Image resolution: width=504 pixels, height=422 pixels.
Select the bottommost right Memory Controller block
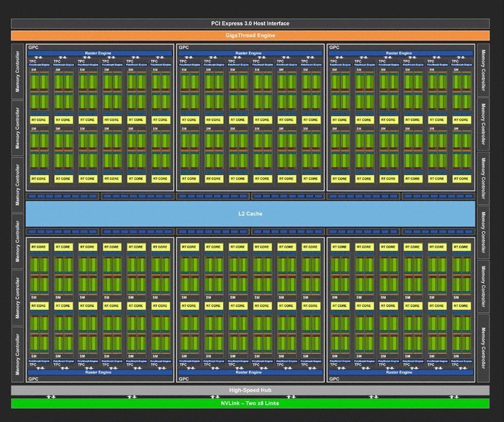(x=483, y=348)
